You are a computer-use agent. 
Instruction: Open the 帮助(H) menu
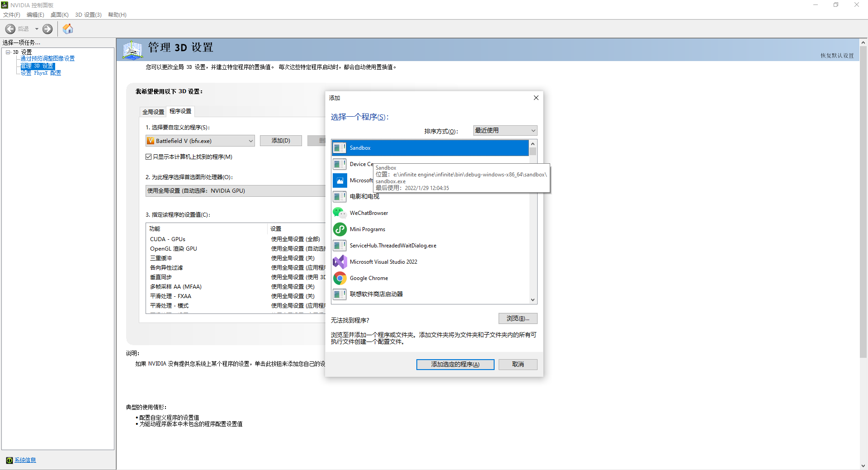pos(117,15)
